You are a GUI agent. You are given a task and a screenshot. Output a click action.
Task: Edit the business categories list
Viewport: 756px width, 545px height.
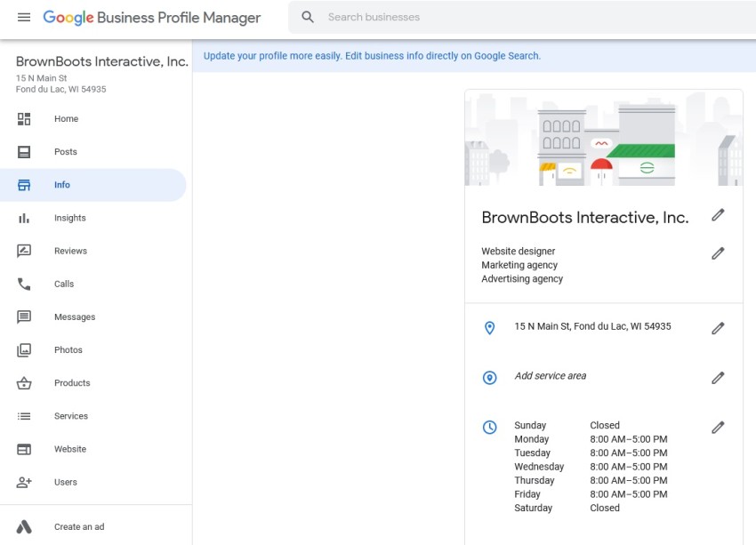coord(718,253)
